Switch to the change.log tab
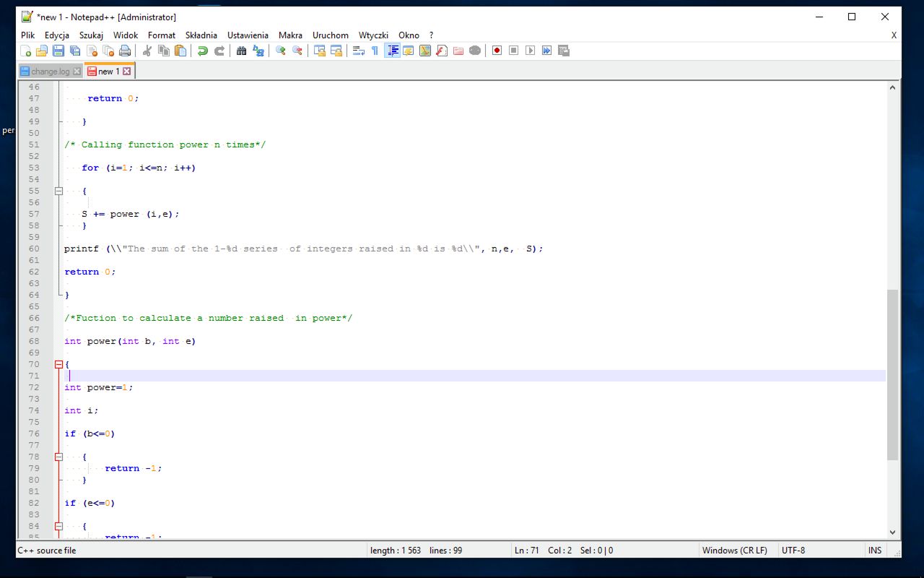 click(x=51, y=72)
